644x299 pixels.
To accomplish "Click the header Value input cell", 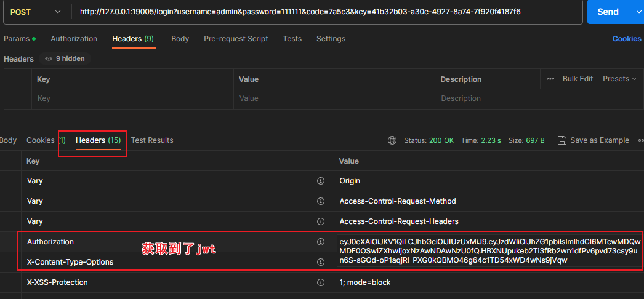I will (334, 98).
